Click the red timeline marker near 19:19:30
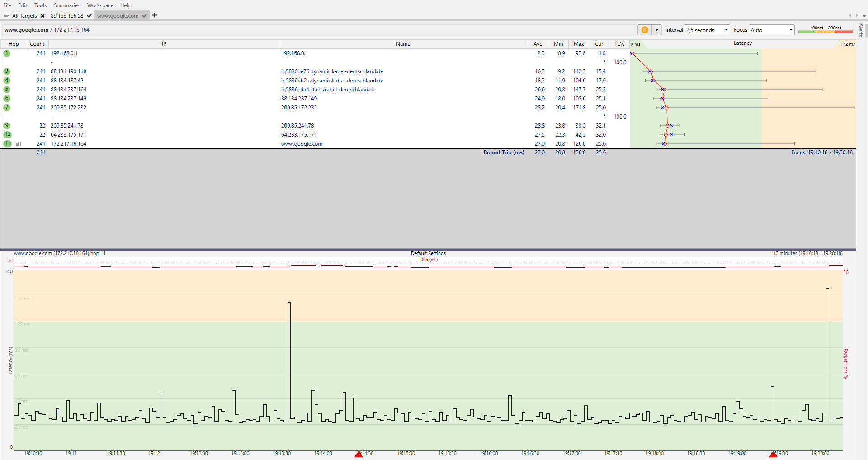 pos(773,454)
